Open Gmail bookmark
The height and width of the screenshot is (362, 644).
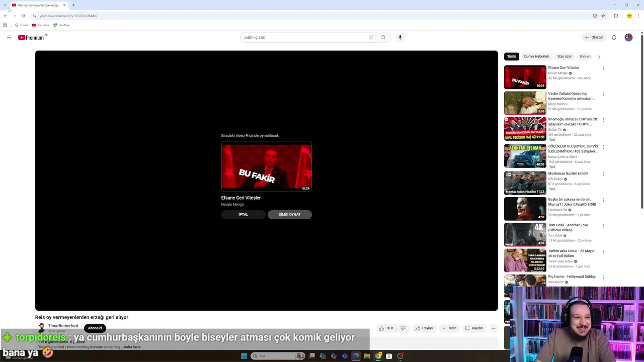click(21, 25)
